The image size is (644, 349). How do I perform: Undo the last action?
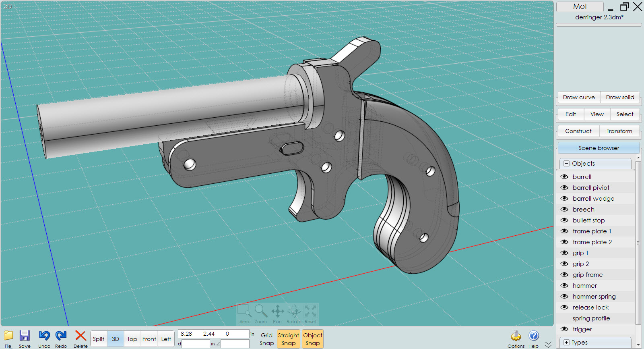click(44, 336)
